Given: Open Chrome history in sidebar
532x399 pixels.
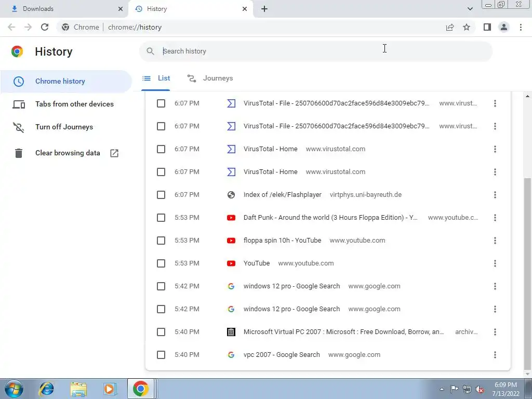Looking at the screenshot, I should pyautogui.click(x=66, y=82).
